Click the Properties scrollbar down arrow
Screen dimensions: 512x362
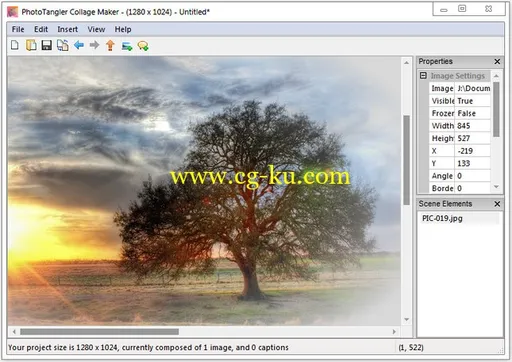pos(496,187)
